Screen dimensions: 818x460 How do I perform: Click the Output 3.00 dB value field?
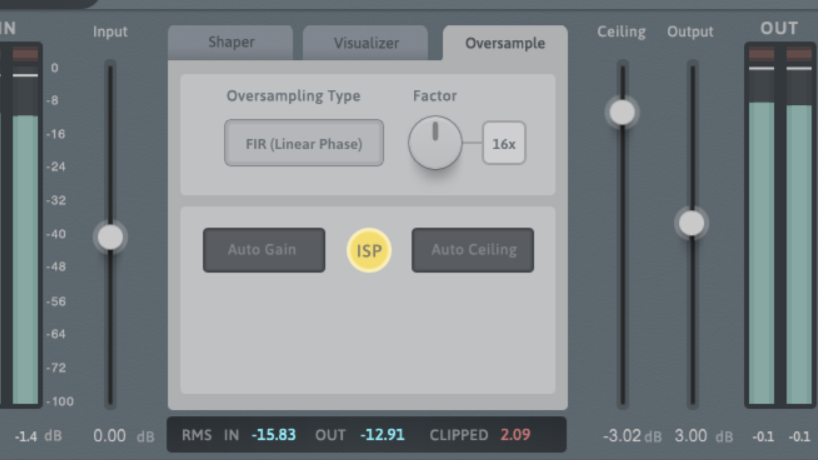[691, 436]
